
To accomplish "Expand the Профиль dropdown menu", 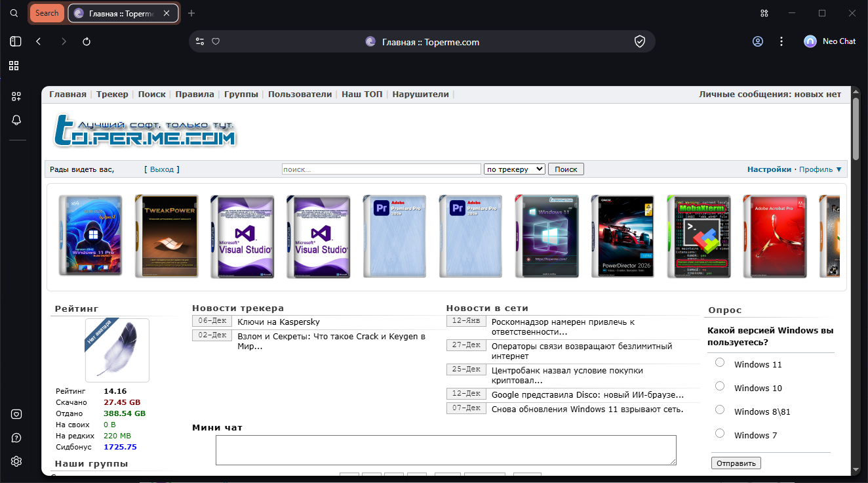I will pyautogui.click(x=820, y=169).
